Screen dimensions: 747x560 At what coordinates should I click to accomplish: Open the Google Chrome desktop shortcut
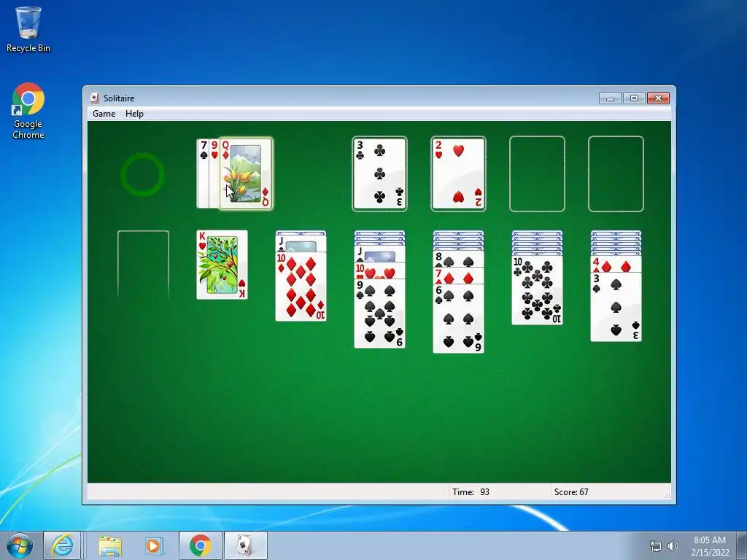coord(28,112)
